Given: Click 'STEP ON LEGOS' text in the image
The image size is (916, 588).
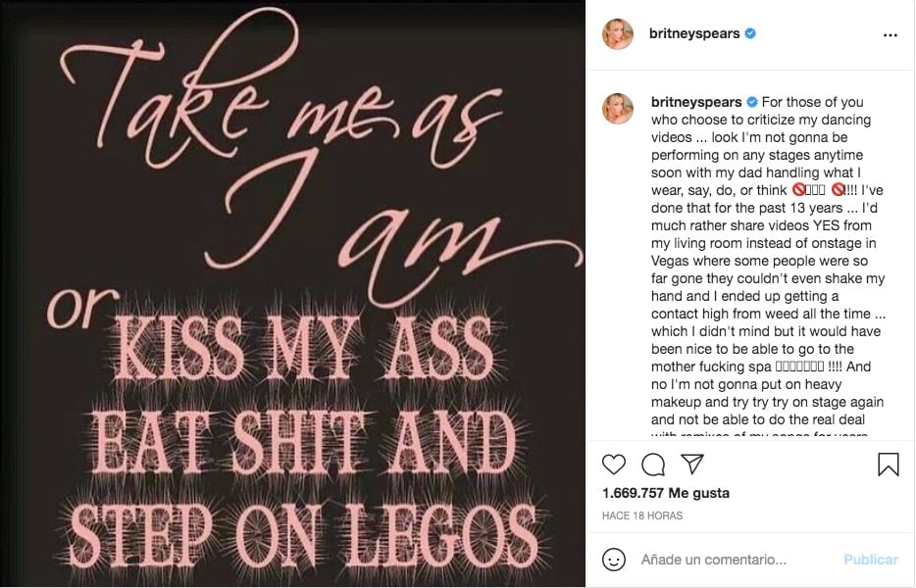Looking at the screenshot, I should coord(304,539).
